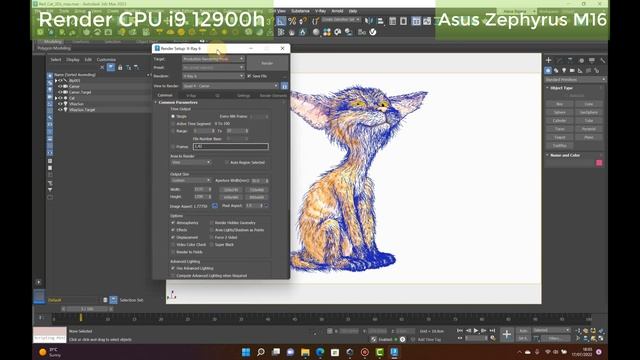Open the View to Render dropdown
640x360 pixels.
coord(231,86)
